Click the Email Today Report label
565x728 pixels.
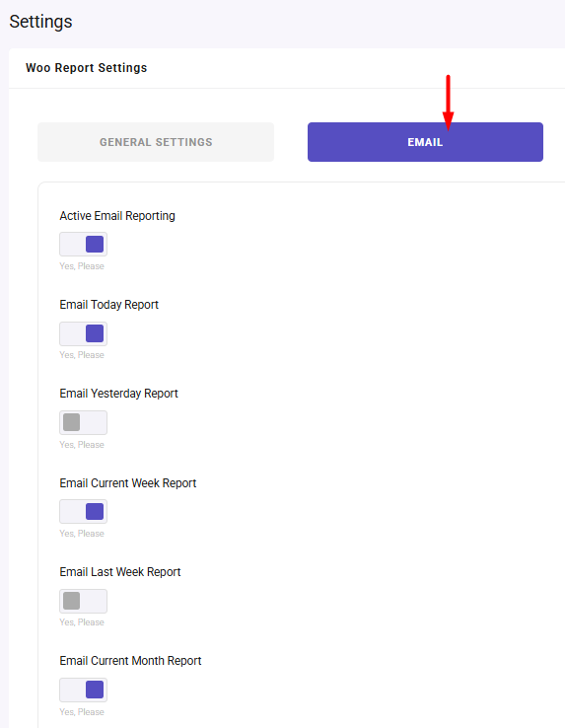(x=109, y=305)
